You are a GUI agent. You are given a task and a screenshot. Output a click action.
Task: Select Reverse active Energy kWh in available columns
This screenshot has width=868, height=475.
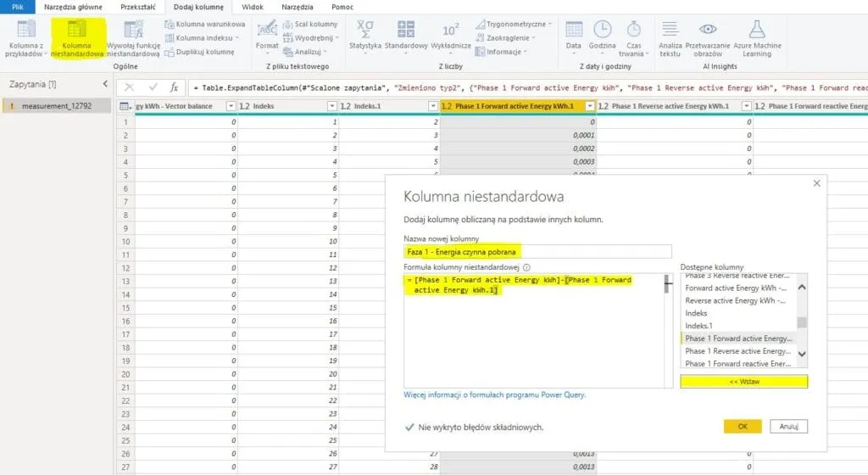point(736,300)
